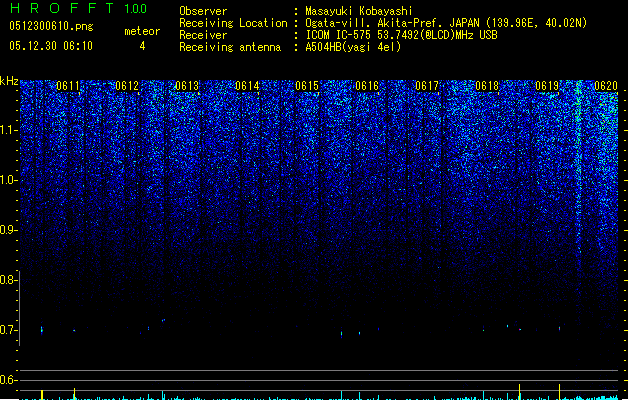The height and width of the screenshot is (400, 629).
Task: Click the meteor count value 4
Action: (x=142, y=46)
